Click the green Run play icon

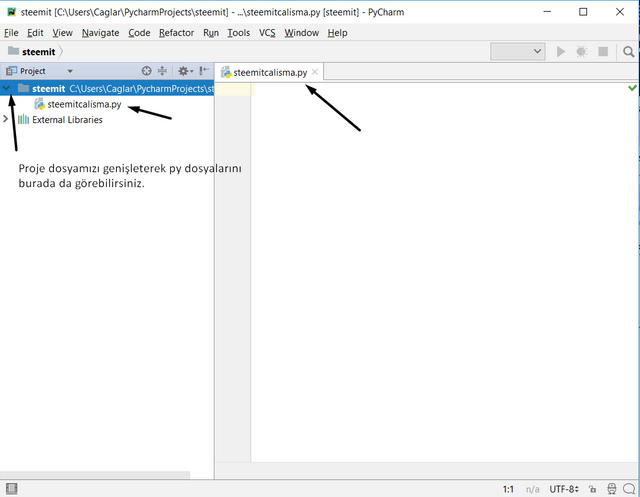tap(561, 51)
